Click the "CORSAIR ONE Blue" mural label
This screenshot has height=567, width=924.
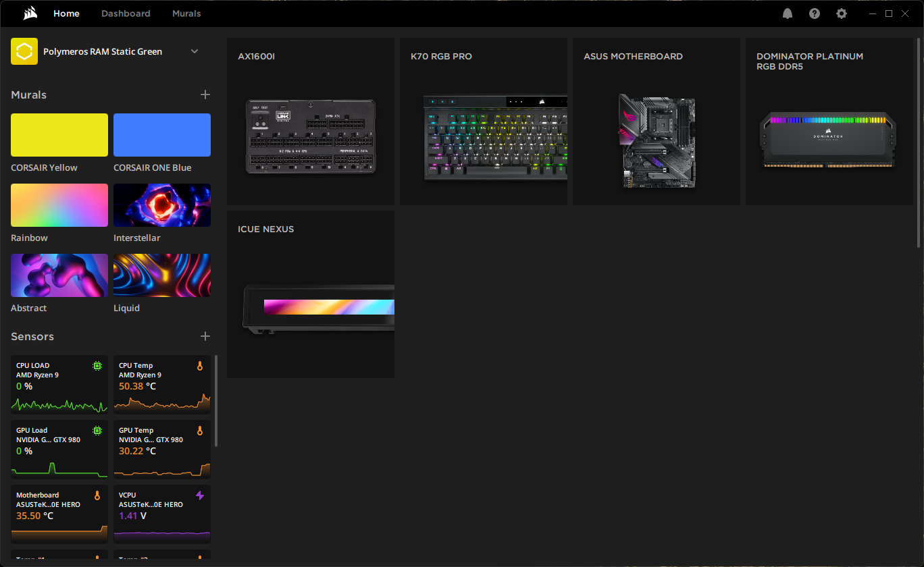(x=153, y=167)
